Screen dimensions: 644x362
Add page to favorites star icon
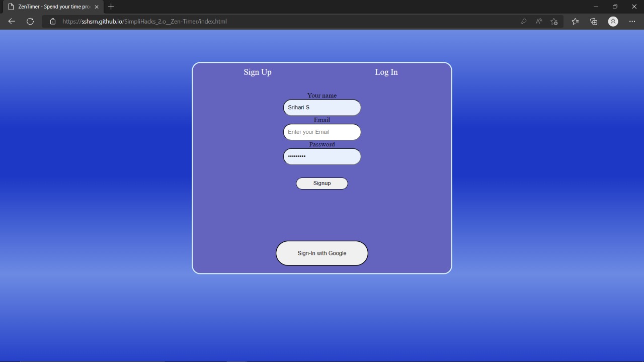coord(554,21)
